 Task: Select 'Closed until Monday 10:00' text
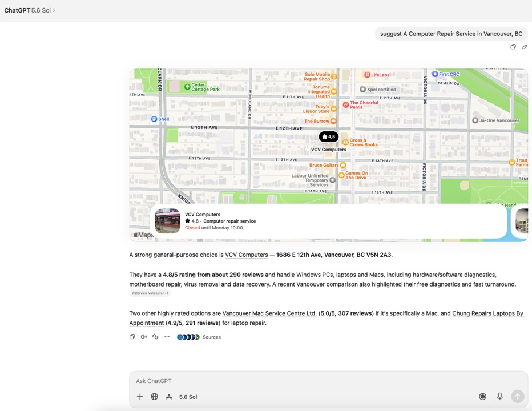tap(213, 228)
